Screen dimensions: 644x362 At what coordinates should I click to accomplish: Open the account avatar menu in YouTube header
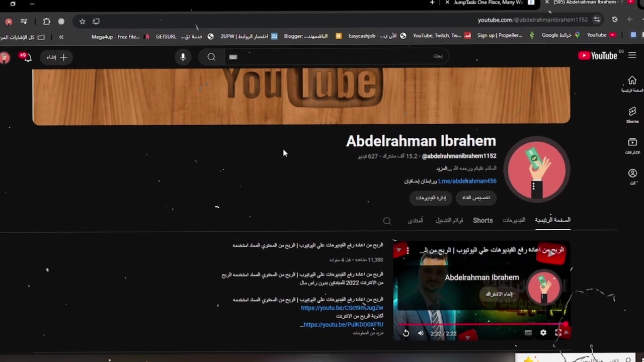(5, 57)
